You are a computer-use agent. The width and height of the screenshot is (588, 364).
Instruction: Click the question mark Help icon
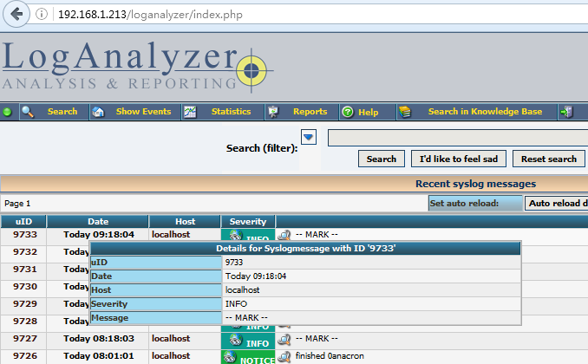pyautogui.click(x=348, y=112)
